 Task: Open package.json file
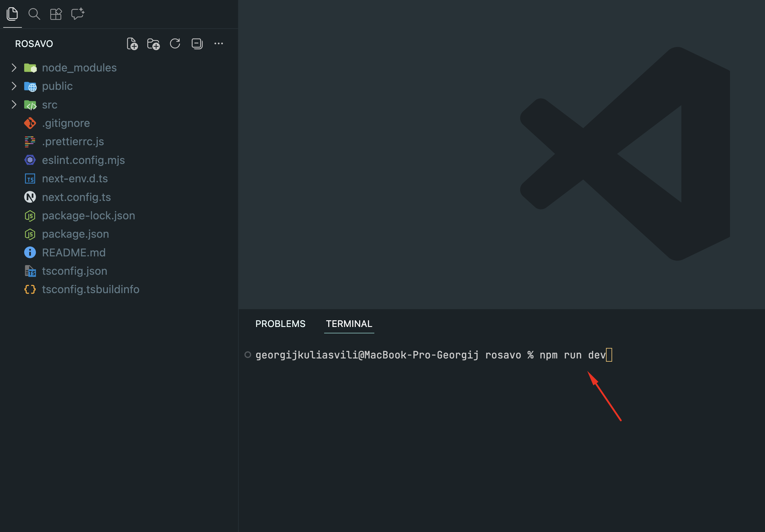point(75,234)
